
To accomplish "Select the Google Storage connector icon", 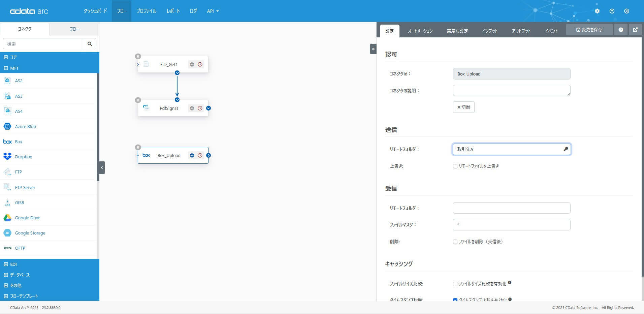I will (x=7, y=233).
